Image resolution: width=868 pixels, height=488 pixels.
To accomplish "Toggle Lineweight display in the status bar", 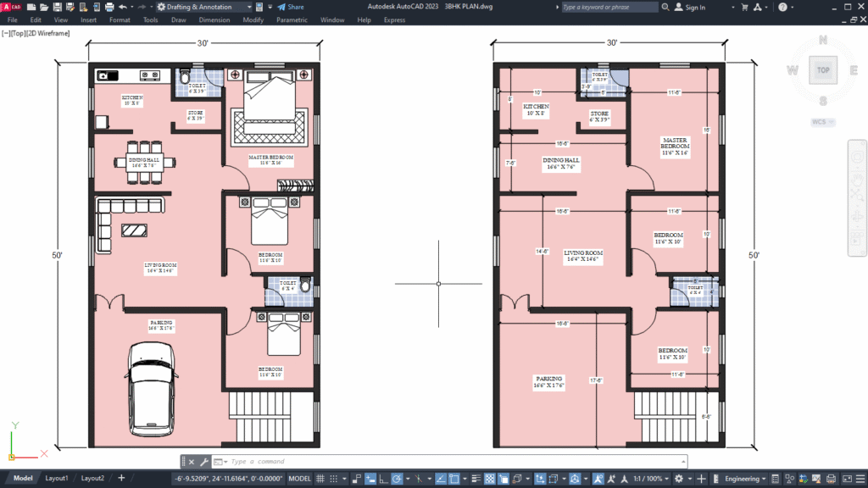I will 476,479.
